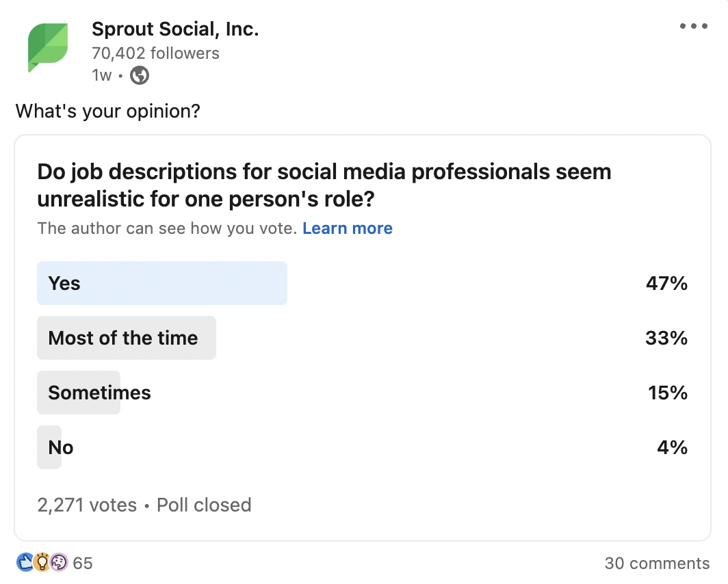Open the Learn more link
The height and width of the screenshot is (584, 728).
pyautogui.click(x=348, y=228)
